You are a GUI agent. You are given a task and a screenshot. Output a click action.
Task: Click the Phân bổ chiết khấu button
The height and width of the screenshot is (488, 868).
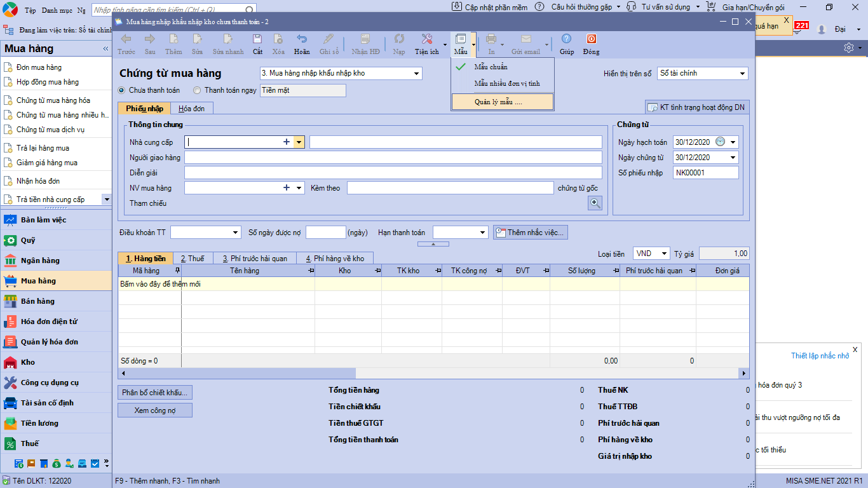pyautogui.click(x=155, y=393)
